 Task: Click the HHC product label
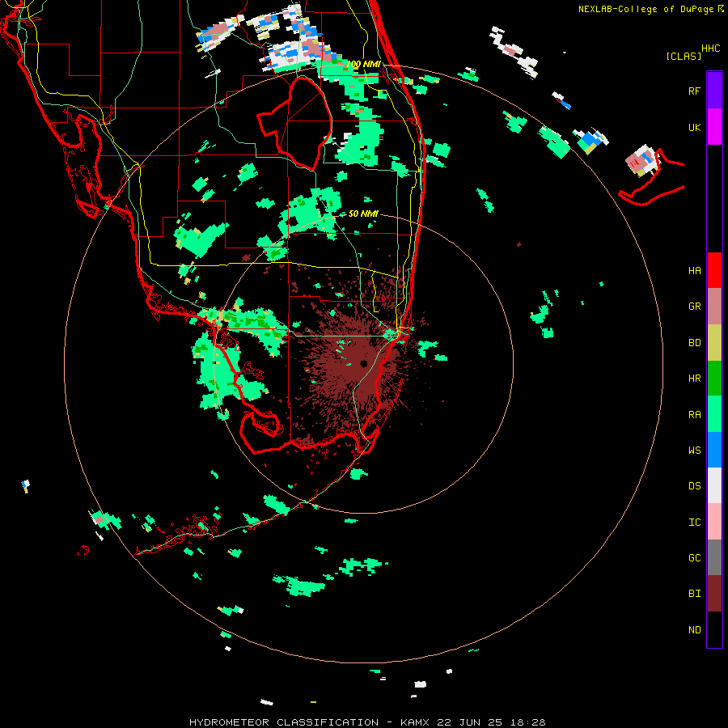point(711,49)
